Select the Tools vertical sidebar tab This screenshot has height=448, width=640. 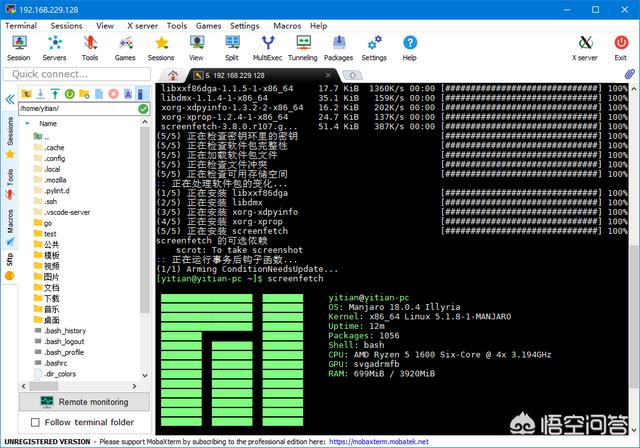10,184
